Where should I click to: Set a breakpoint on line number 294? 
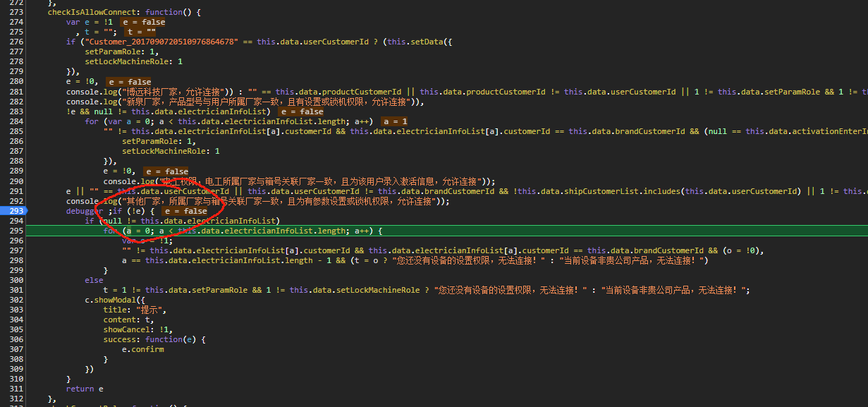click(x=16, y=221)
